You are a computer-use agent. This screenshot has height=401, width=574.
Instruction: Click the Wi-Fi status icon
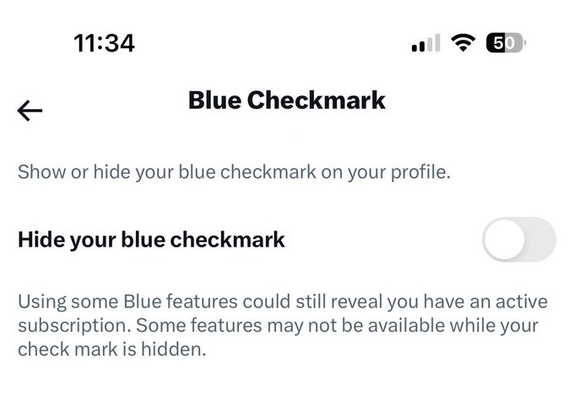pos(463,43)
